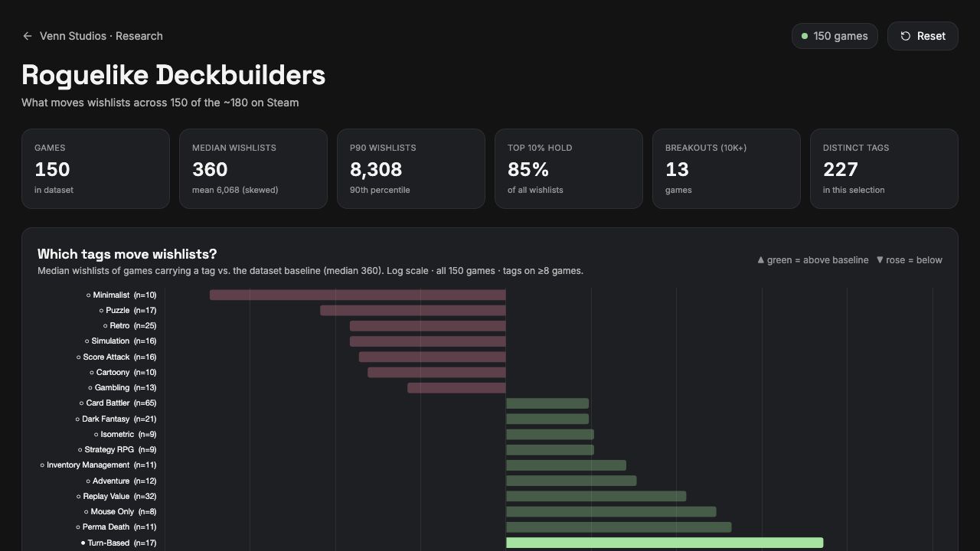This screenshot has height=551, width=980.
Task: Toggle the Isometric tag label
Action: [125, 434]
